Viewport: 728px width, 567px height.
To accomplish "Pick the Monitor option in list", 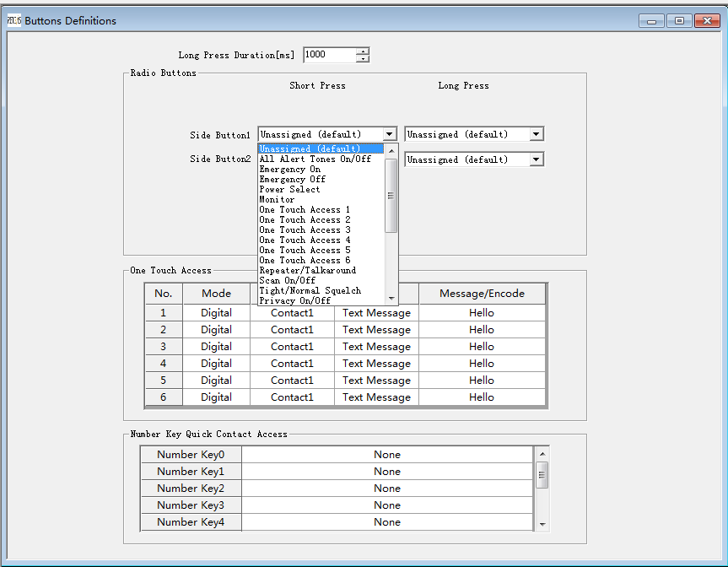I will coord(277,199).
